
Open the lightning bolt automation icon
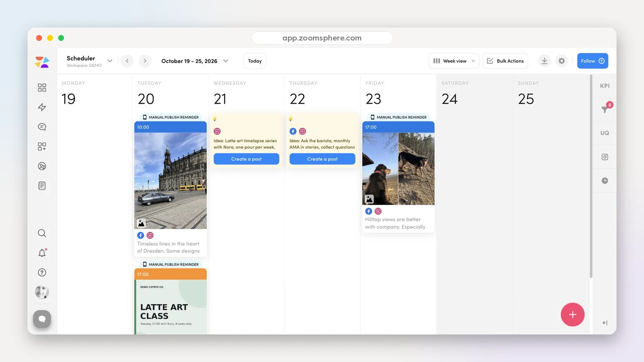[42, 107]
